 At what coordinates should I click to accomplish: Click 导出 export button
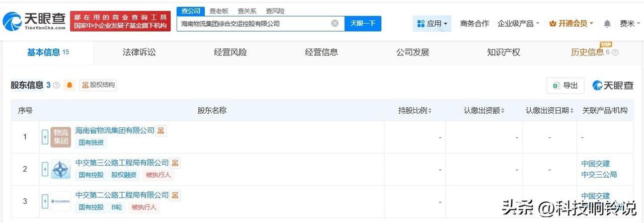pos(566,86)
